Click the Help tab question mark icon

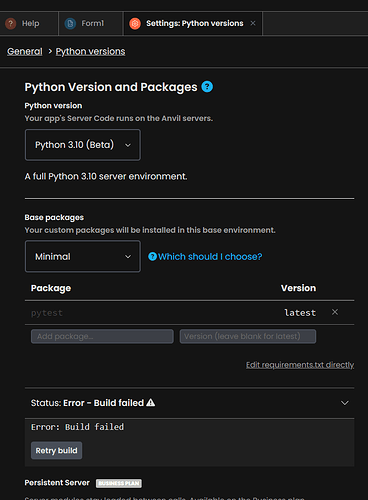point(11,23)
